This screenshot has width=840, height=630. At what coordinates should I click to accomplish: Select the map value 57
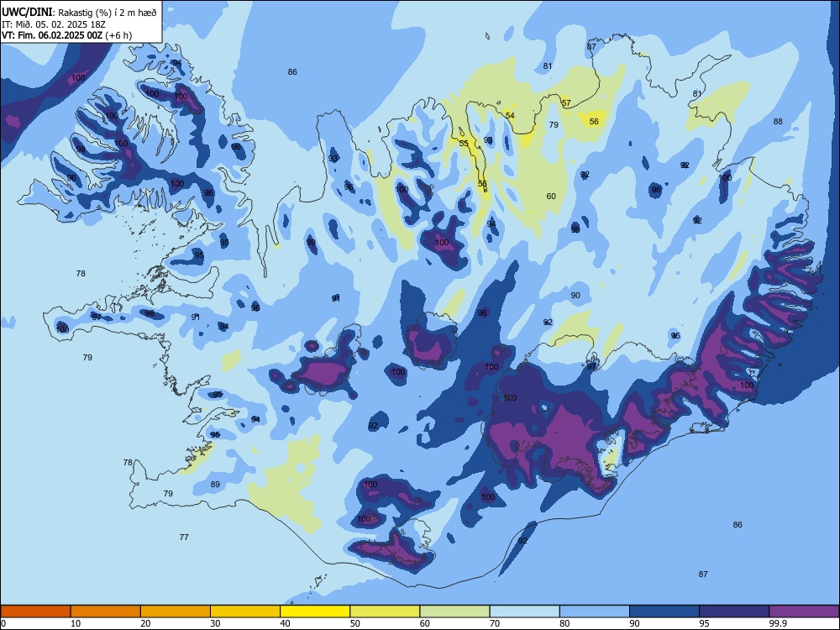(x=566, y=102)
